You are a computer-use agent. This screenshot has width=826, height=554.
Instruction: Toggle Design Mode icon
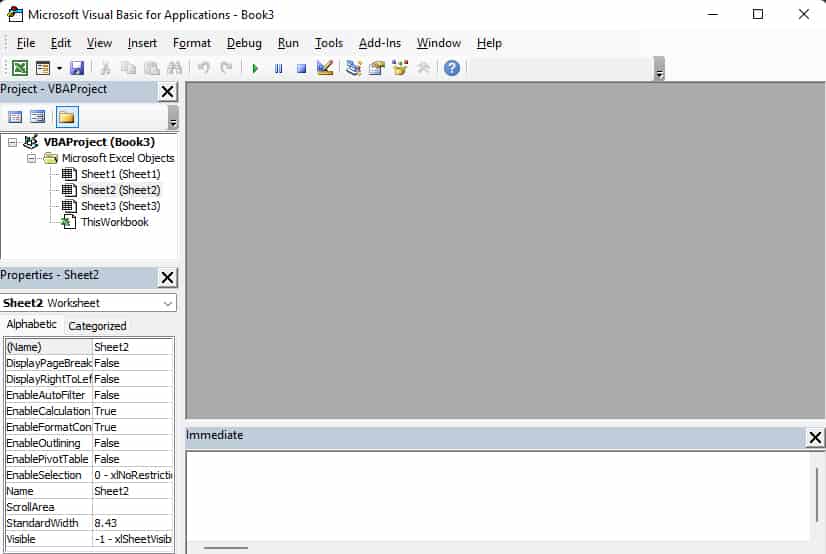click(325, 68)
